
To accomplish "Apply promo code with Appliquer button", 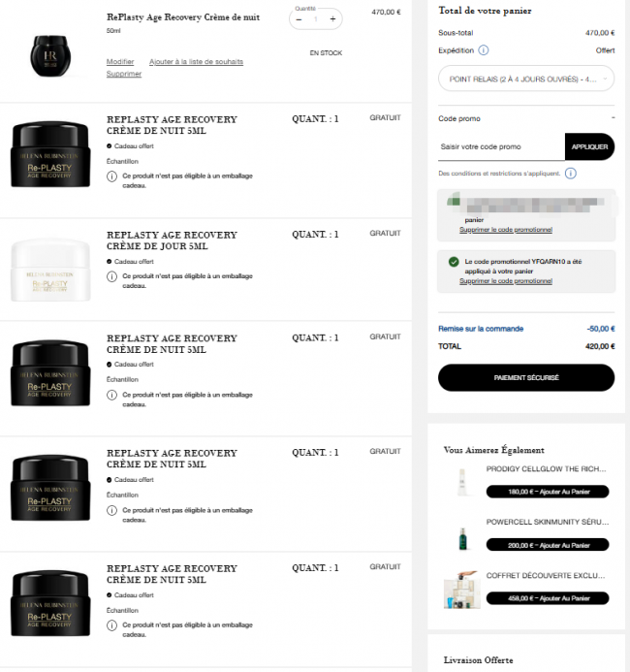I will 589,147.
